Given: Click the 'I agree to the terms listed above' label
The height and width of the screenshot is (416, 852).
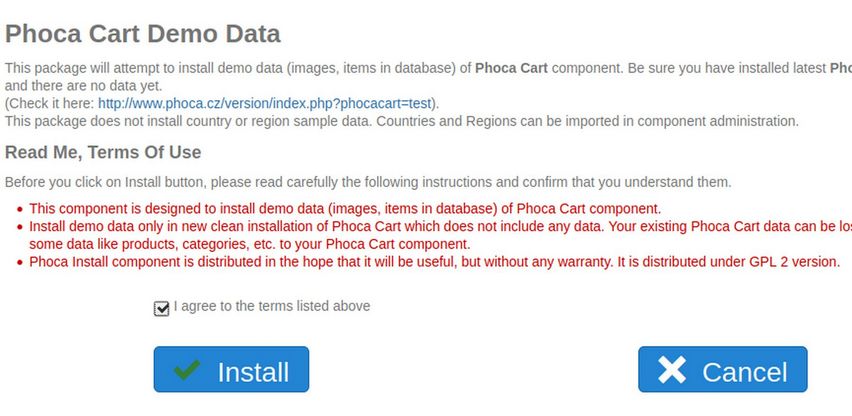Looking at the screenshot, I should pyautogui.click(x=272, y=306).
